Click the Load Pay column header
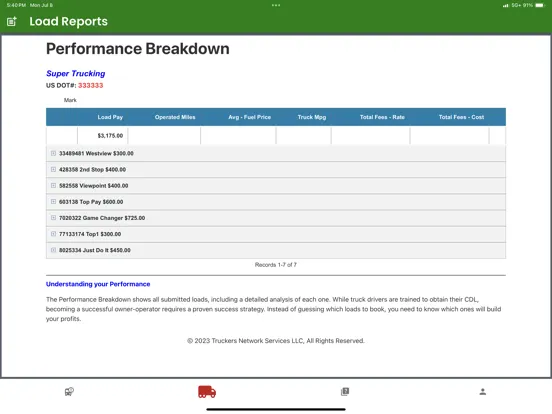 point(110,117)
